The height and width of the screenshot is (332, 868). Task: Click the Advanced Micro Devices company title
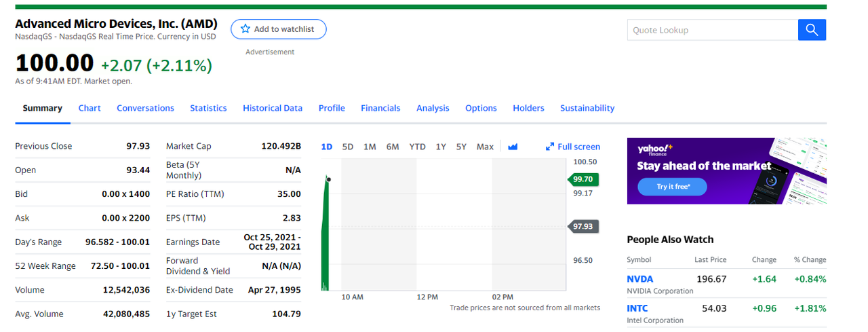pyautogui.click(x=117, y=24)
